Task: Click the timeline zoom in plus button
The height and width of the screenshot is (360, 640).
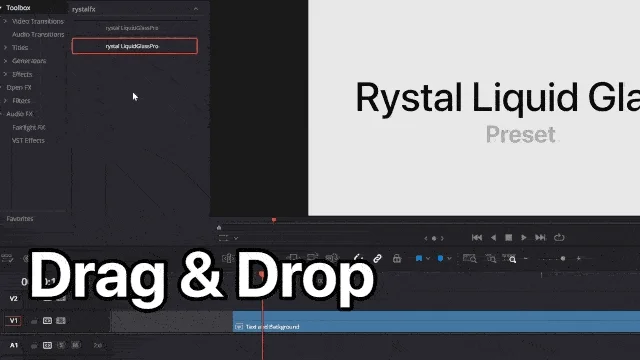Action: [x=578, y=258]
